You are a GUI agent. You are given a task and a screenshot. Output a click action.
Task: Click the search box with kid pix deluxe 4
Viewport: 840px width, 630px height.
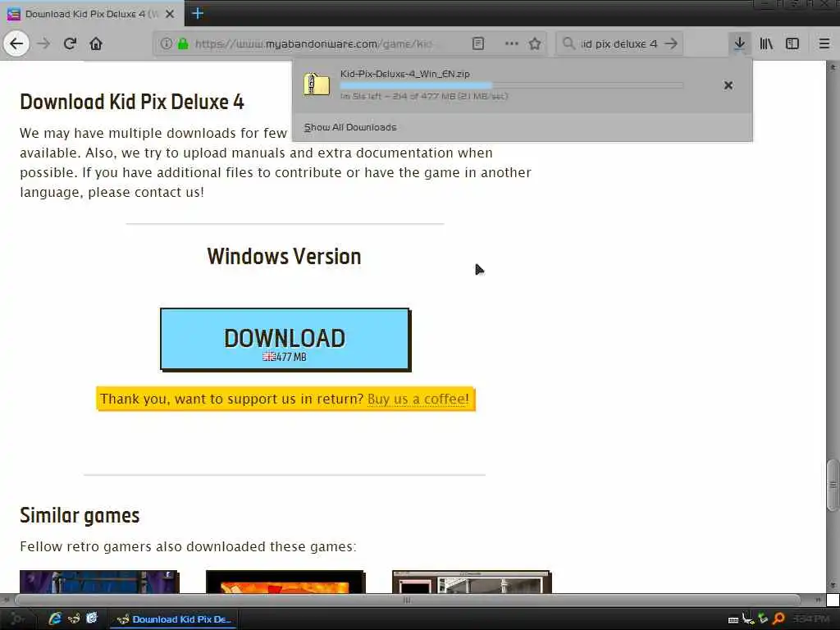coord(619,43)
